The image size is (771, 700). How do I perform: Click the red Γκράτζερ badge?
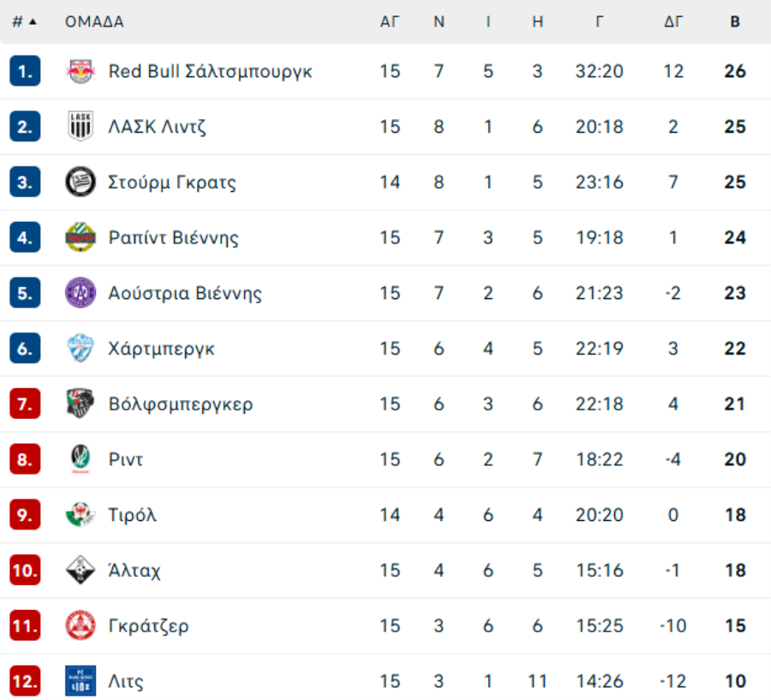coord(81,625)
